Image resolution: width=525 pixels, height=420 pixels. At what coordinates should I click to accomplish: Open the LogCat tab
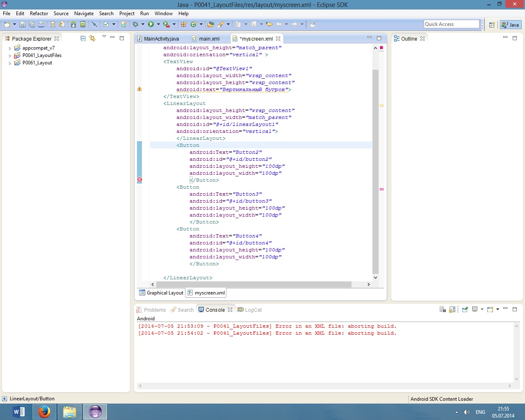(249, 310)
